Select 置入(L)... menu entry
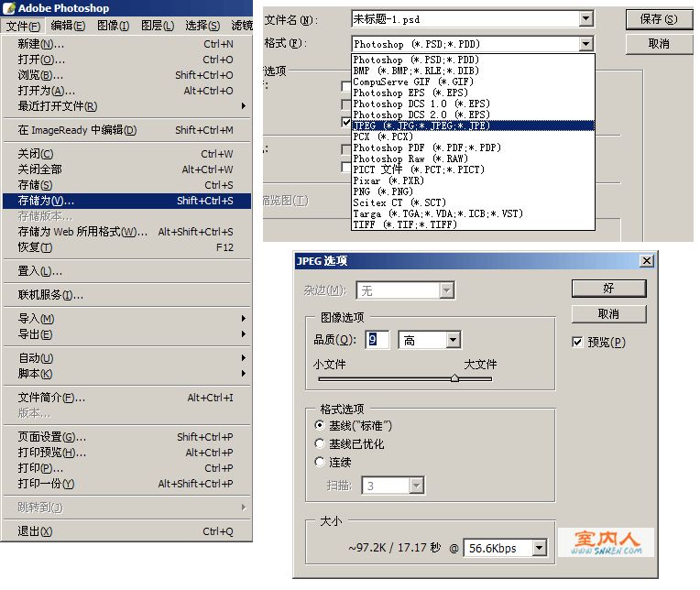The height and width of the screenshot is (590, 700). (x=126, y=271)
